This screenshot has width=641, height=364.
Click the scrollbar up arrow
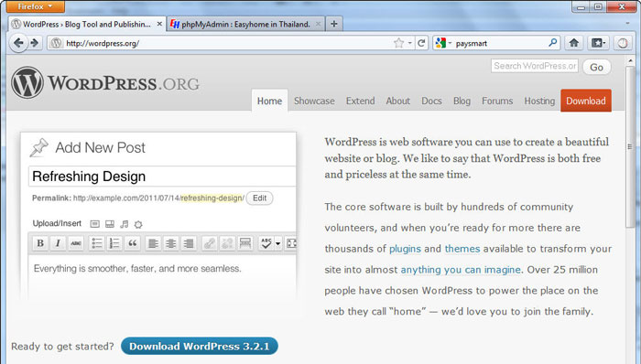click(x=630, y=61)
